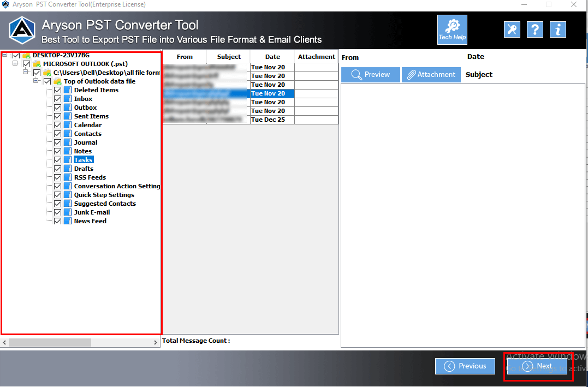
Task: Toggle the MICROSOFT OUTLOOK (.pst) checkbox
Action: [x=26, y=63]
